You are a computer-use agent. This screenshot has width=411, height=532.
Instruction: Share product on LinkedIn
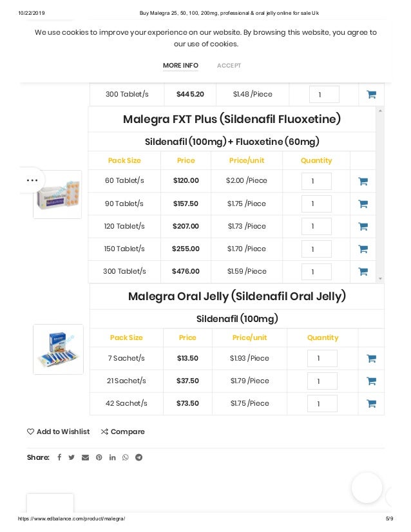(x=112, y=457)
